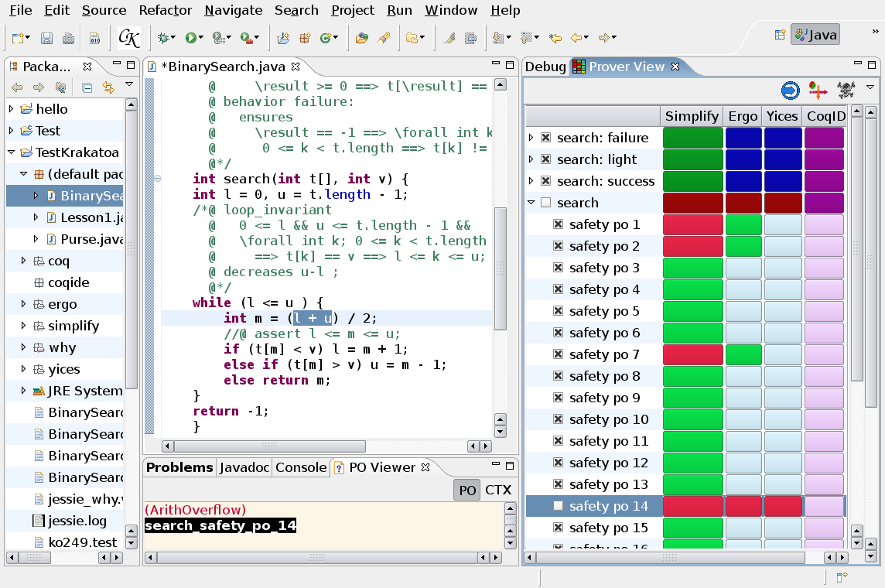This screenshot has width=885, height=588.
Task: Toggle checkbox for safety po 1
Action: [559, 224]
